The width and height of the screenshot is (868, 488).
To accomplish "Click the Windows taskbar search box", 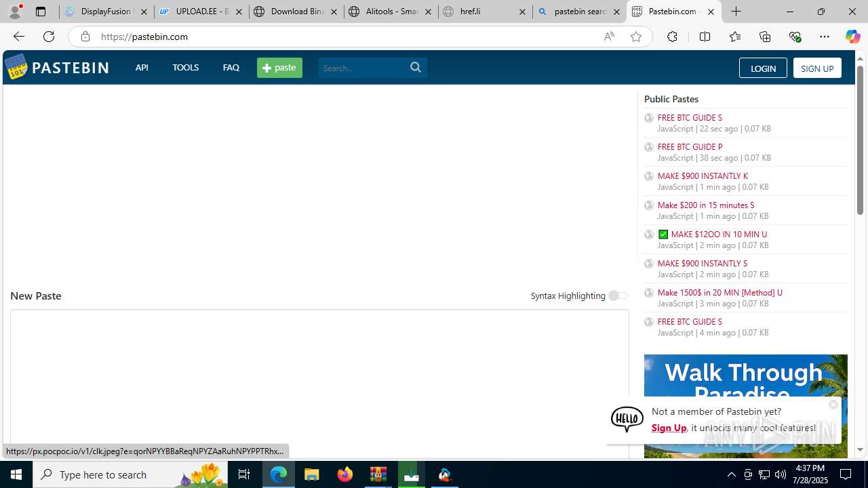I will (x=132, y=474).
